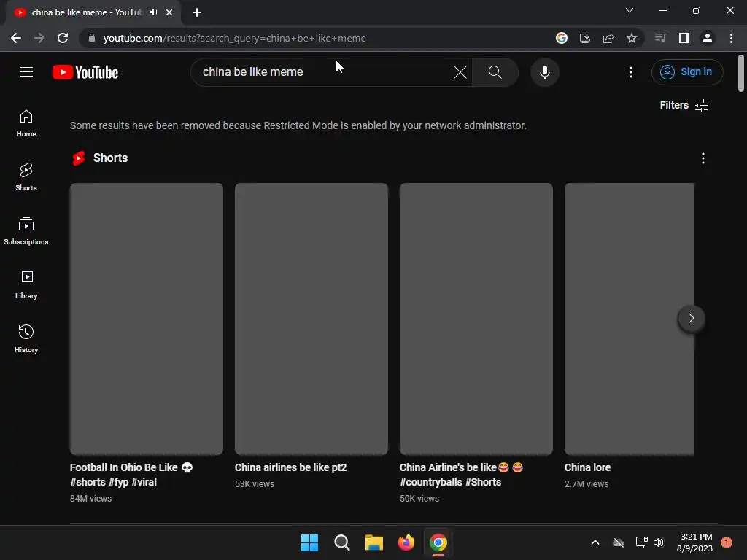
Task: Sign in to YouTube
Action: click(687, 72)
